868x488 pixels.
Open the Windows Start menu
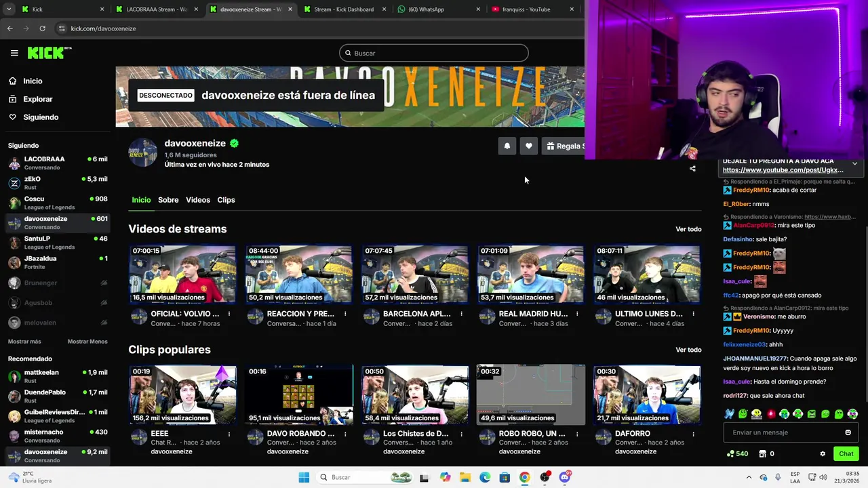click(304, 477)
